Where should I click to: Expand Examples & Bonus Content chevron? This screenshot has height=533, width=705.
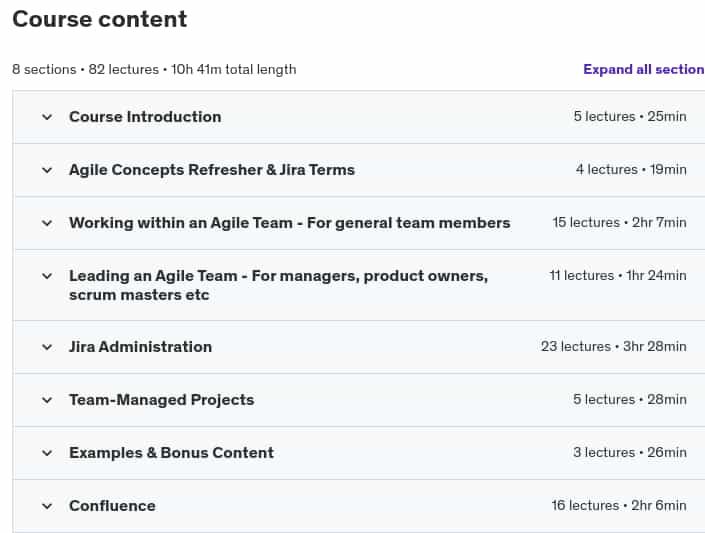tap(47, 453)
